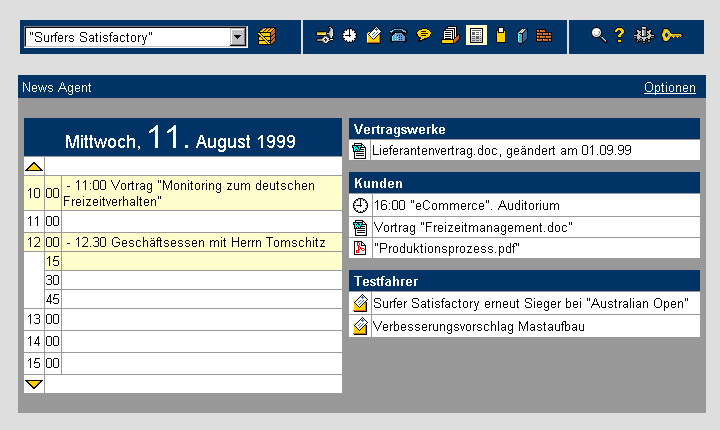This screenshot has width=720, height=430.
Task: Open the "Surfers Satisfactory" dropdown arrow
Action: [x=238, y=37]
